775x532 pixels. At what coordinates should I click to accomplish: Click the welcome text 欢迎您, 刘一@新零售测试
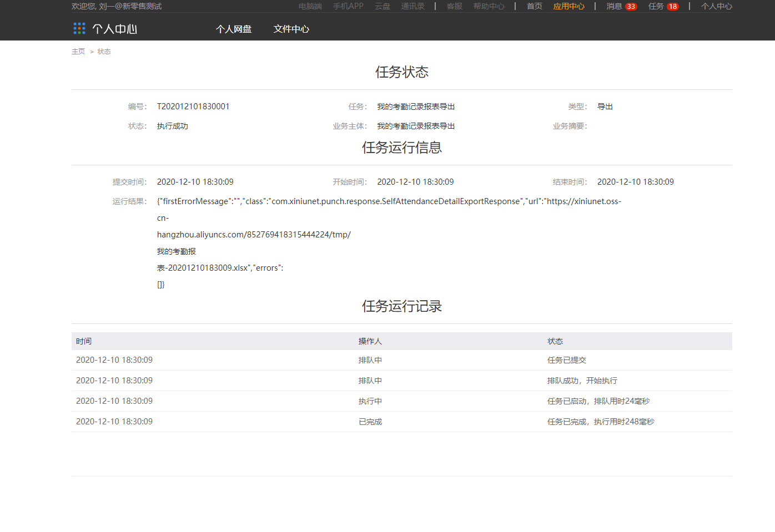117,6
